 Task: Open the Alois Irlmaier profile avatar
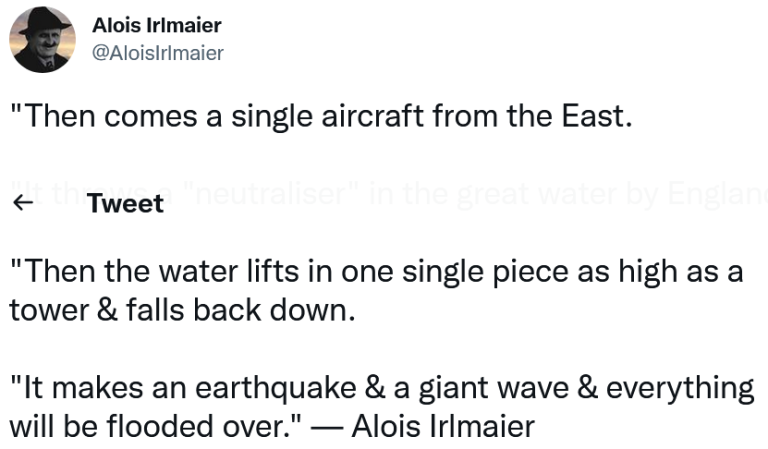42,40
